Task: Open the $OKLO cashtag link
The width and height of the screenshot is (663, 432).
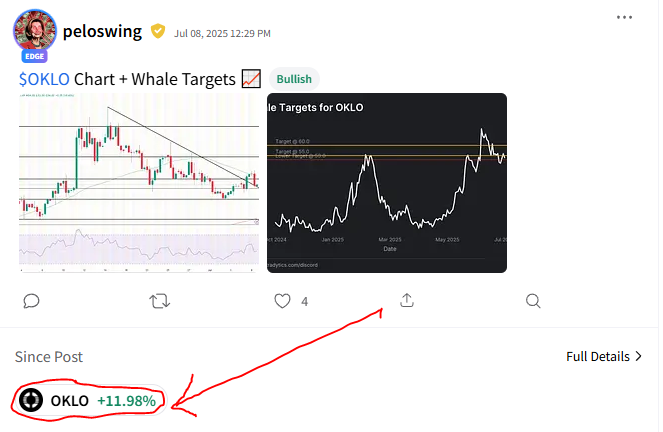Action: (x=44, y=79)
